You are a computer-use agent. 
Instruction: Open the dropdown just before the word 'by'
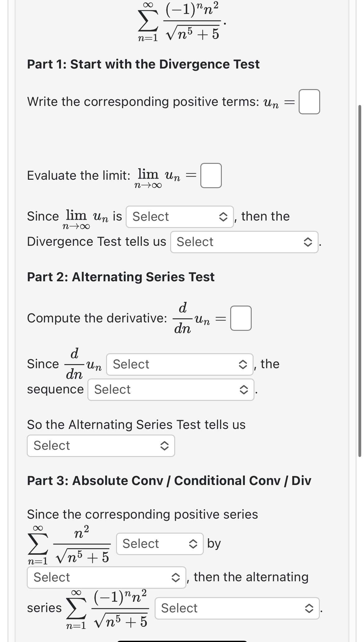point(160,544)
